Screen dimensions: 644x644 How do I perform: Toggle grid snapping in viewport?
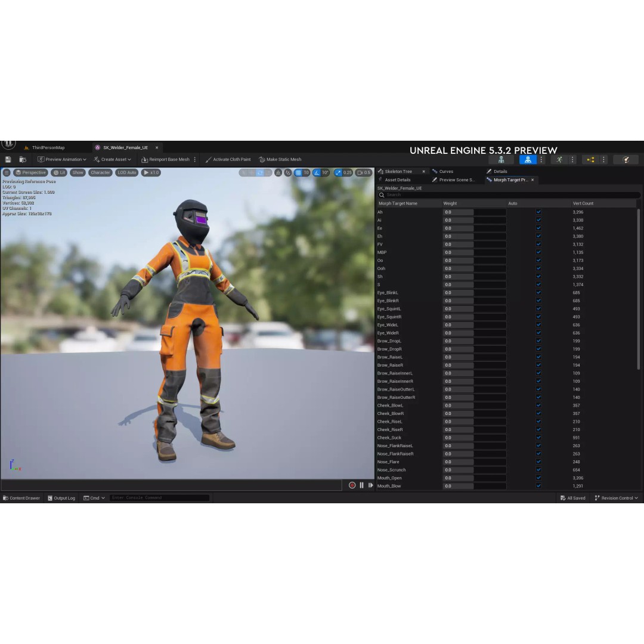click(298, 172)
